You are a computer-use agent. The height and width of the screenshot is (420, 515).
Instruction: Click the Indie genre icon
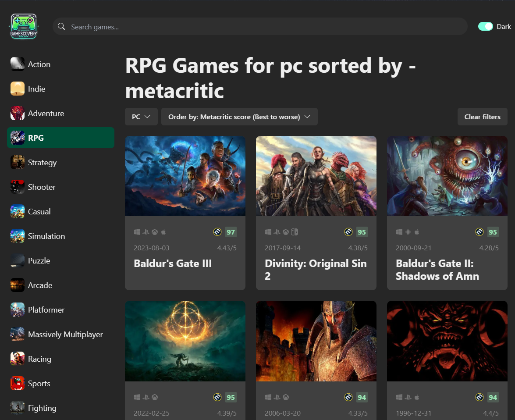tap(18, 89)
